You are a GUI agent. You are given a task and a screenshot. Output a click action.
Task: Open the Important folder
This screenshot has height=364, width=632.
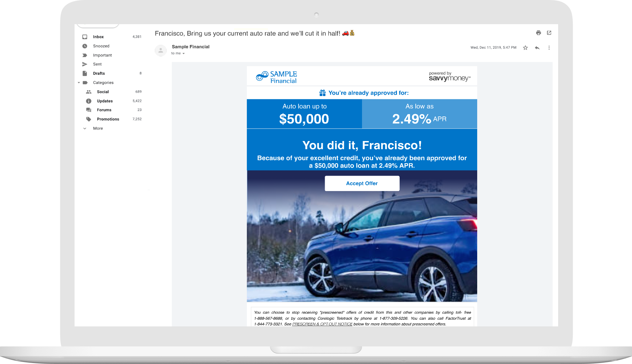102,55
